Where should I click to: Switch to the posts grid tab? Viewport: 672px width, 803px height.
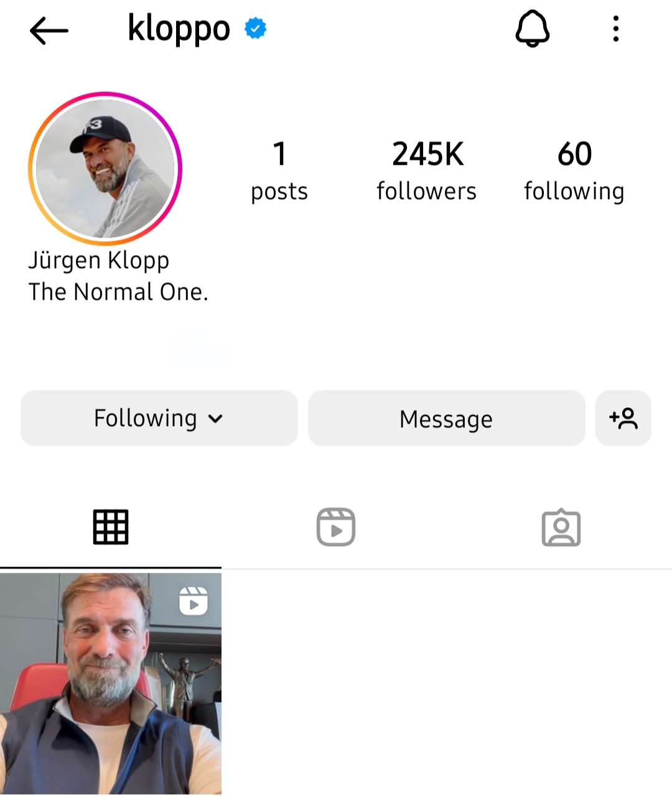[111, 527]
